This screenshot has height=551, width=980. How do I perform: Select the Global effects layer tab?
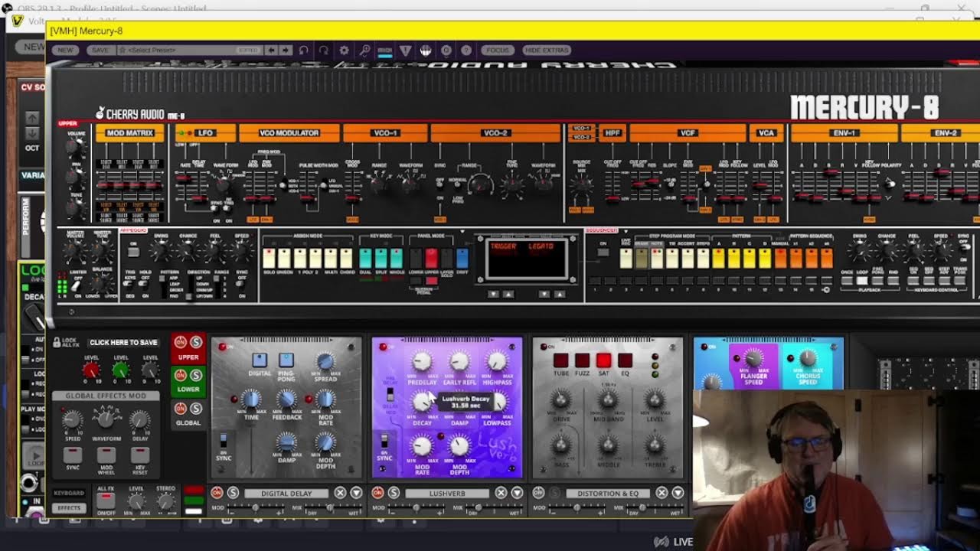tap(188, 422)
